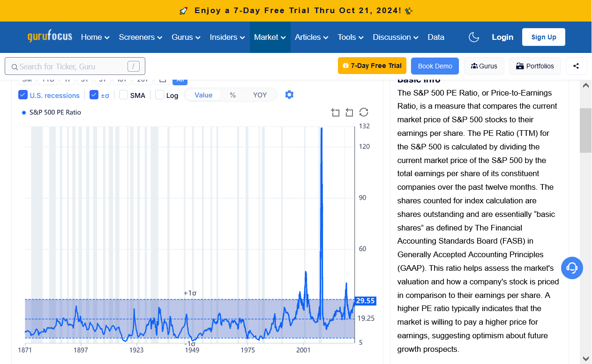Screen dimensions: 592x364
Task: Click the 120 y-axis label
Action: point(364,147)
